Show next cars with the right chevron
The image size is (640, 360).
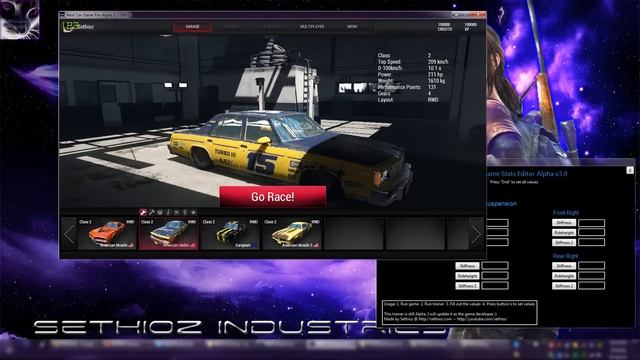click(x=476, y=234)
